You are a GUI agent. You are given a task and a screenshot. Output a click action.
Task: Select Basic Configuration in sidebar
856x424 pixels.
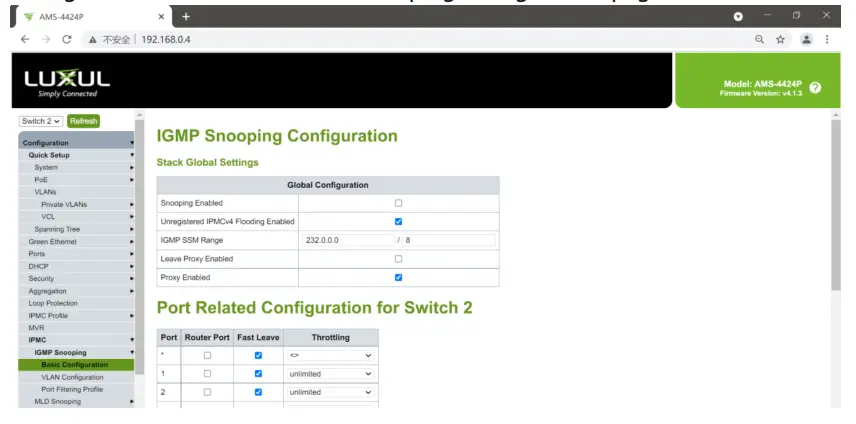coord(76,365)
